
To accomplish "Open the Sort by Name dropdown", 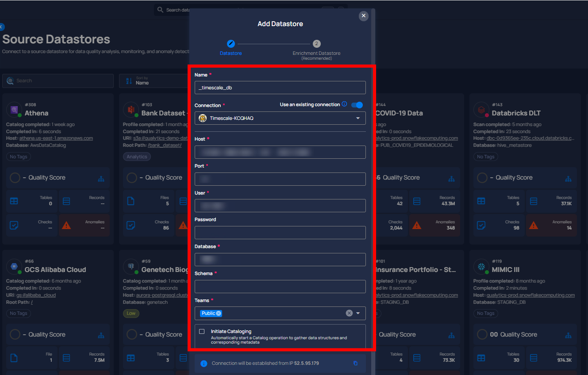I will coord(154,81).
